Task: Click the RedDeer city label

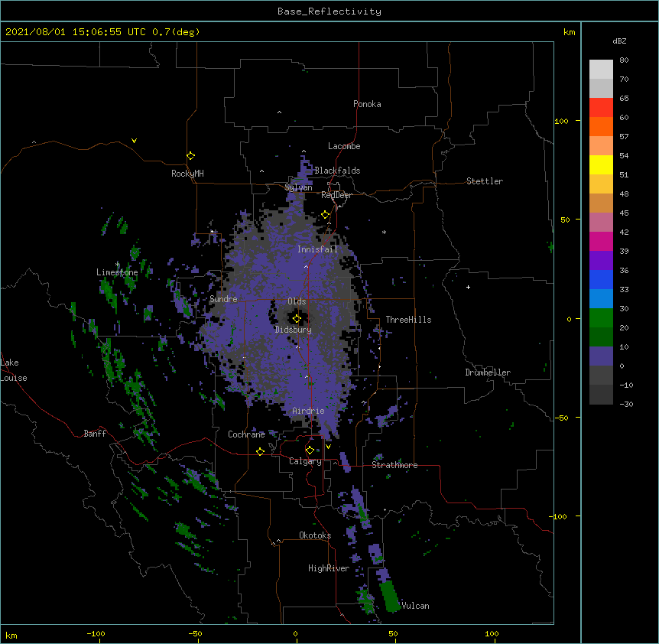Action: click(336, 195)
